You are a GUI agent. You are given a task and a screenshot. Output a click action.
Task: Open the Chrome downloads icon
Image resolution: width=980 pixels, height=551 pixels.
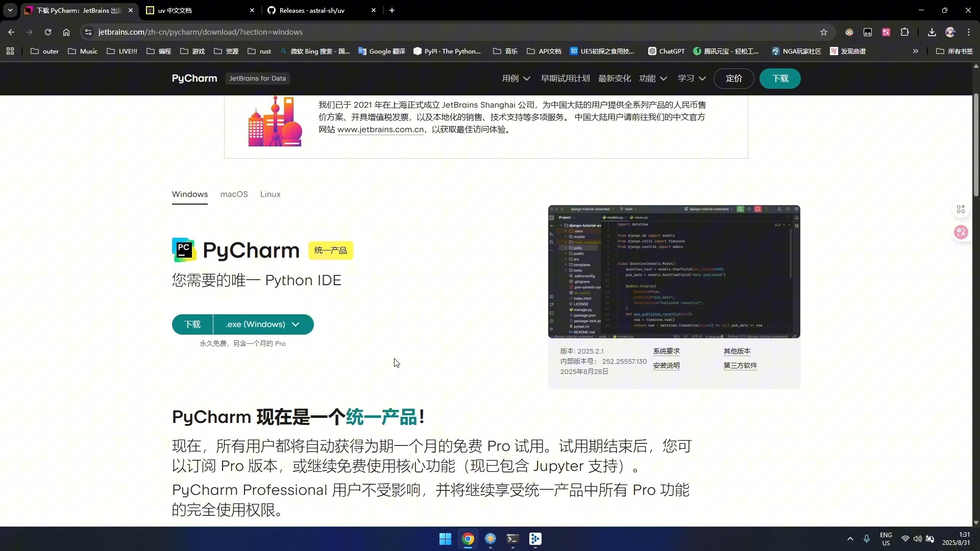click(x=932, y=32)
